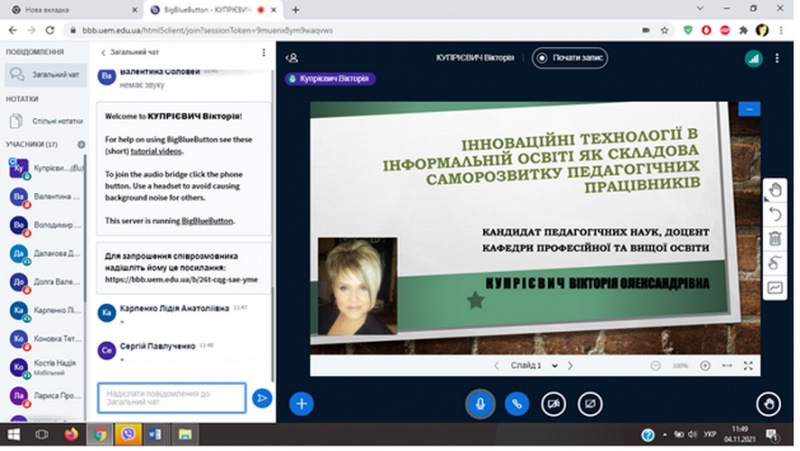This screenshot has height=451, width=800.
Task: Share webcam using crossed camera button
Action: (x=553, y=404)
